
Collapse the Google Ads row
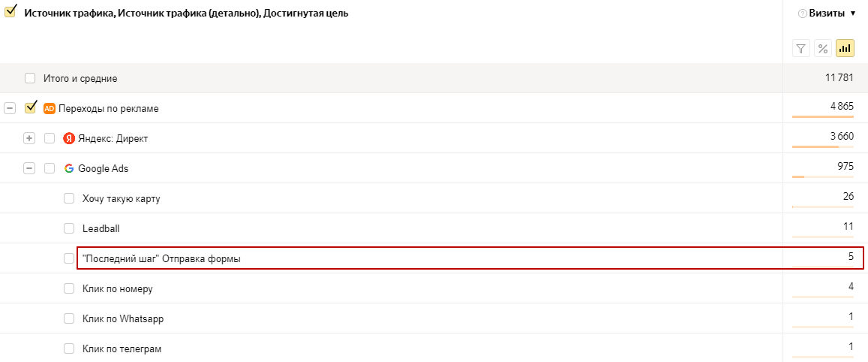coord(29,168)
